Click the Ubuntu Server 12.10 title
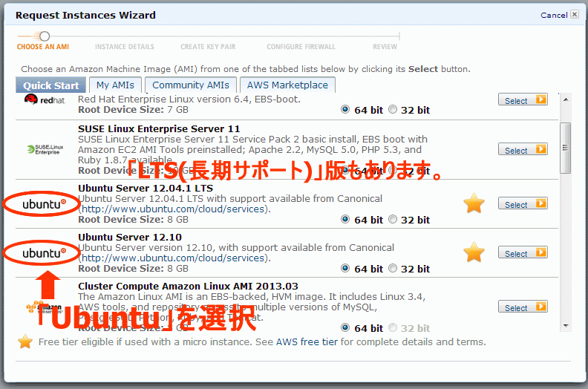Viewport: 588px width, 389px height. point(130,237)
